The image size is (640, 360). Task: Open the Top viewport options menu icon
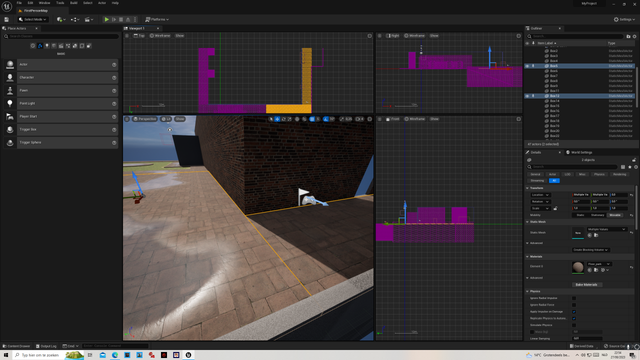tap(127, 36)
